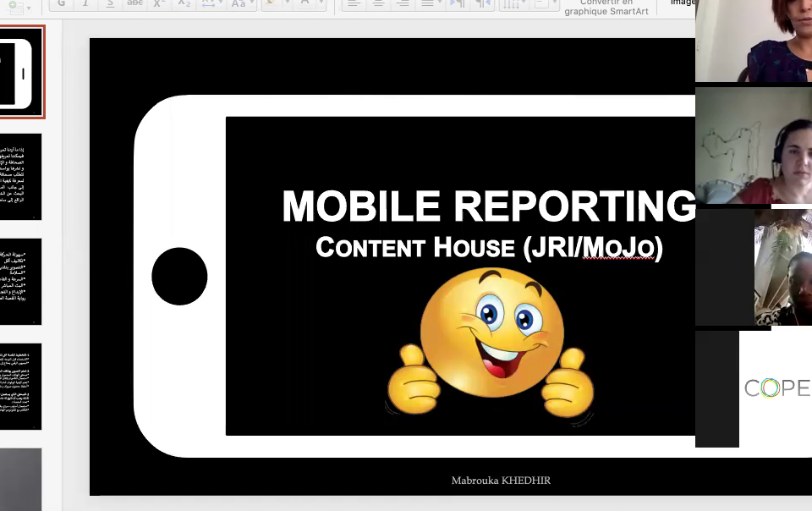Screen dimensions: 812x511
Task: Align text to the left
Action: tap(354, 4)
